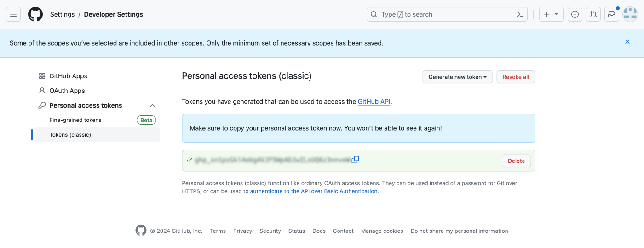Open the notifications inbox icon
Image resolution: width=644 pixels, height=248 pixels.
(612, 14)
